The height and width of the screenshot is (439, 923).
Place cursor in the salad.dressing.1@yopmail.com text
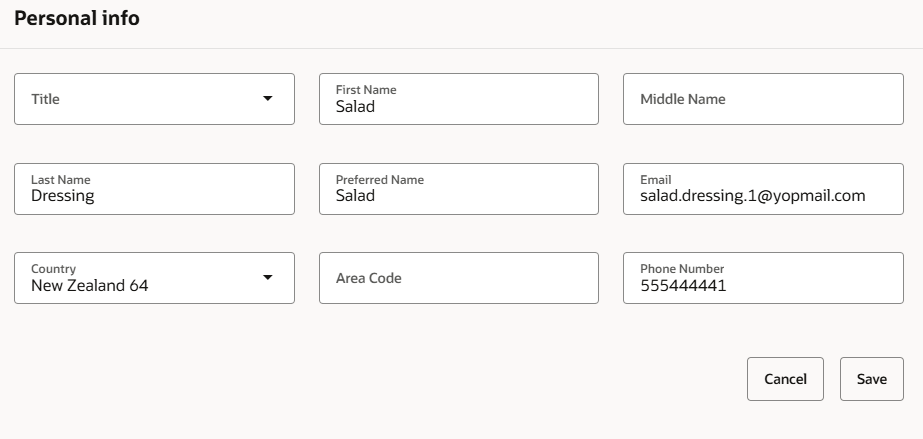pyautogui.click(x=752, y=196)
